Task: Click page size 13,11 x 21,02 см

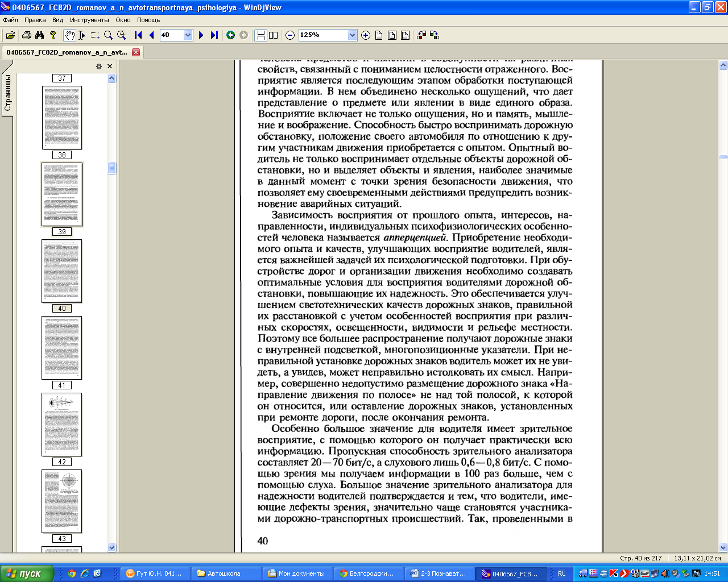Action: tap(697, 558)
